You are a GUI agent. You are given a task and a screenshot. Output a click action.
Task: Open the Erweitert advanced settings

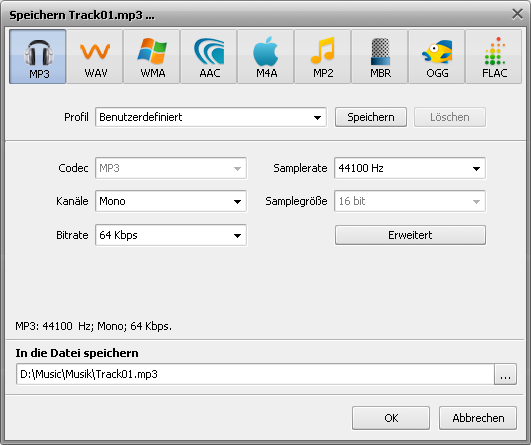(x=410, y=235)
